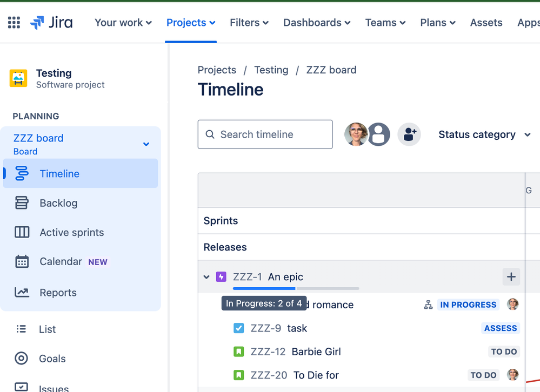
Task: Click the Calendar sidebar icon
Action: coord(22,262)
